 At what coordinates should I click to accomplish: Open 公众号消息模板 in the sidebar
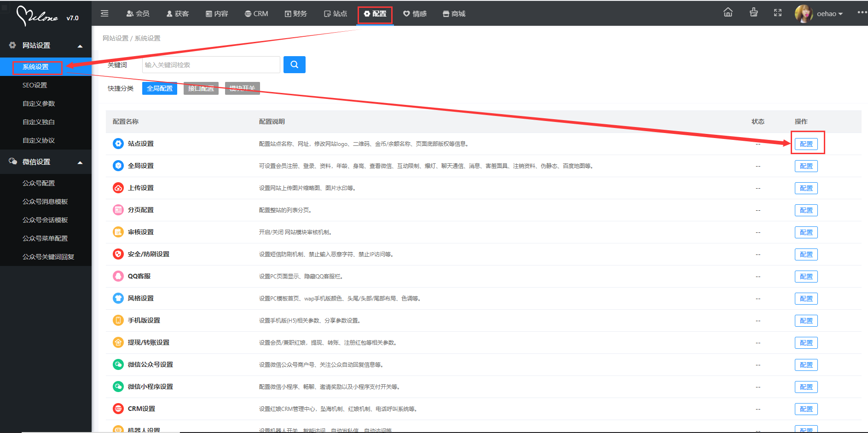click(x=46, y=202)
